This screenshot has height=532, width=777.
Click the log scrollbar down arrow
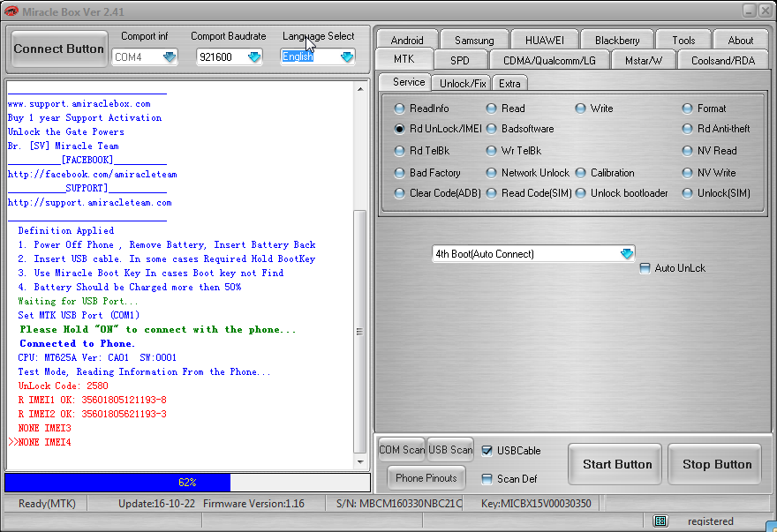click(360, 462)
